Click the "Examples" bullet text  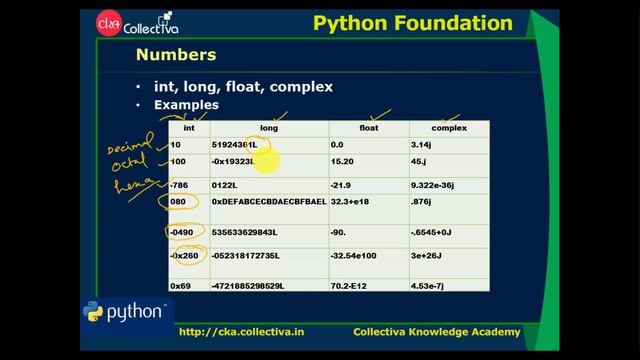pyautogui.click(x=186, y=105)
